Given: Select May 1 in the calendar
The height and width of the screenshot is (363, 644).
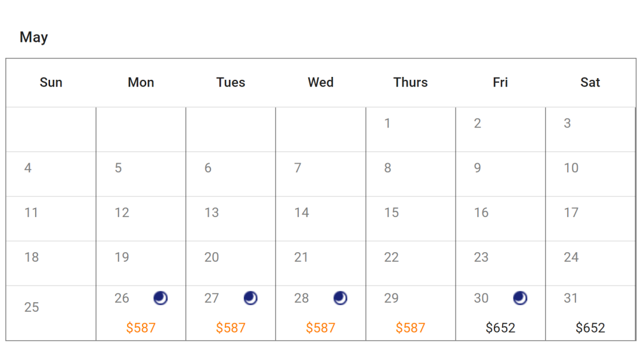Looking at the screenshot, I should coord(388,123).
